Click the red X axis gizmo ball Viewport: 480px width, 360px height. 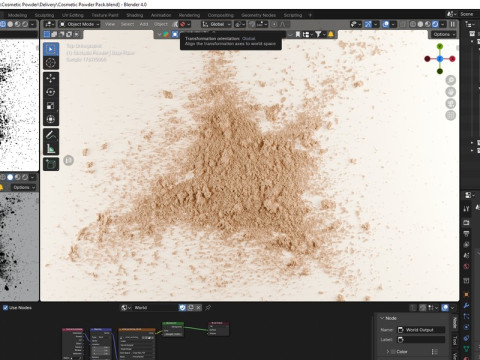[452, 59]
